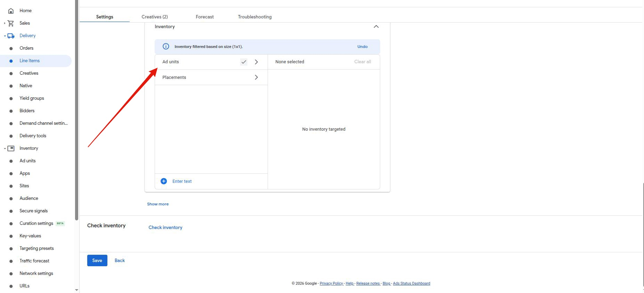Click the Inventory panel icon in sidebar
The height and width of the screenshot is (293, 644).
[x=11, y=148]
